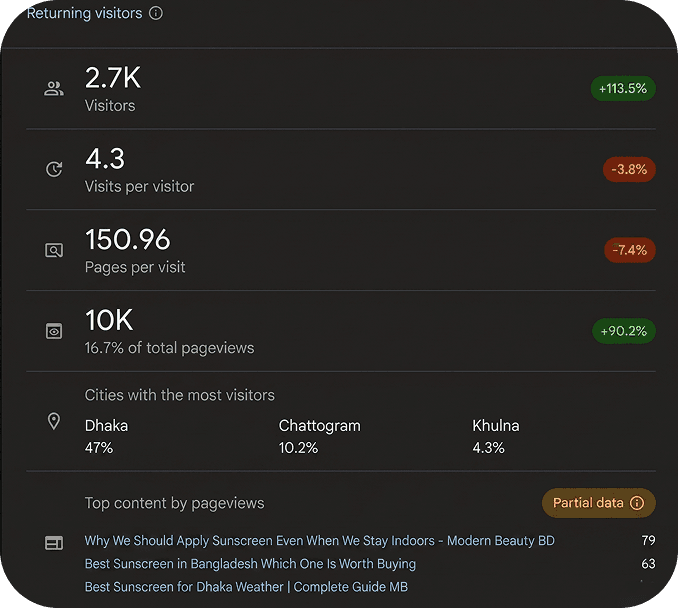Viewport: 678px width, 608px height.
Task: Click the page layout icon beside top content
Action: tap(54, 543)
